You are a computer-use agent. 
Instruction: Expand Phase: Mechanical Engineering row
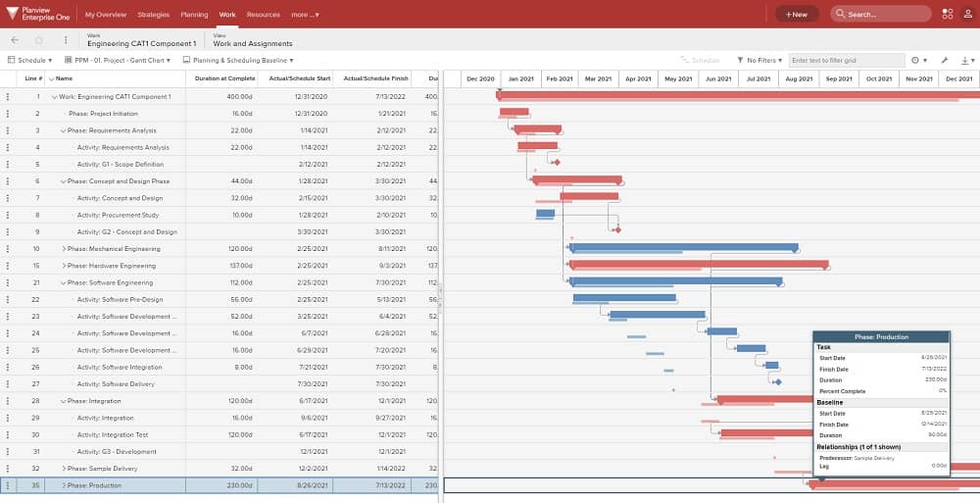pos(64,249)
